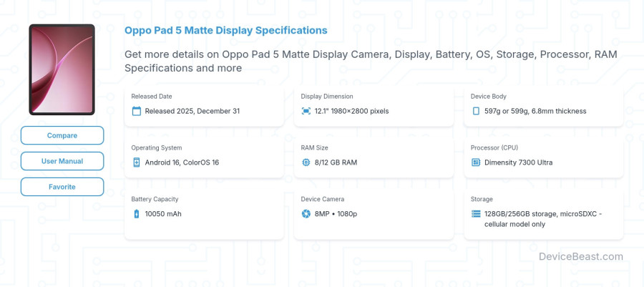
Task: Click the battery capacity icon
Action: (137, 213)
